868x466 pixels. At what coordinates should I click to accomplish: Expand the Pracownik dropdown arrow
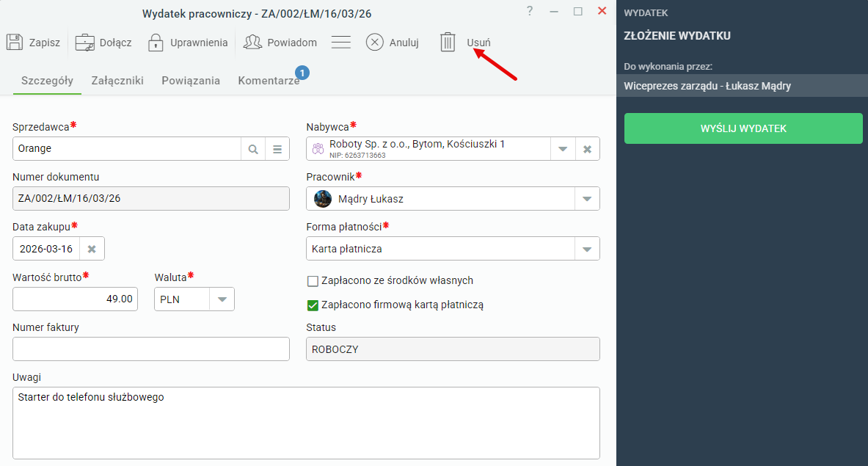[587, 199]
